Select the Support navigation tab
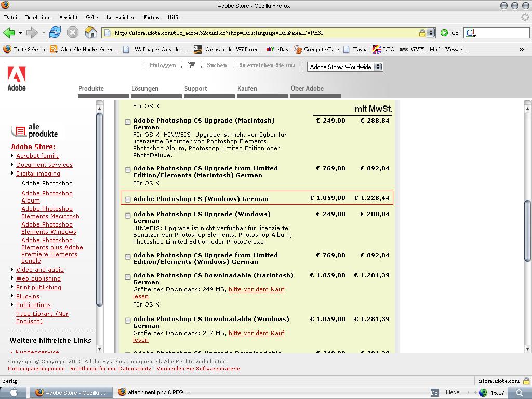 pyautogui.click(x=209, y=91)
